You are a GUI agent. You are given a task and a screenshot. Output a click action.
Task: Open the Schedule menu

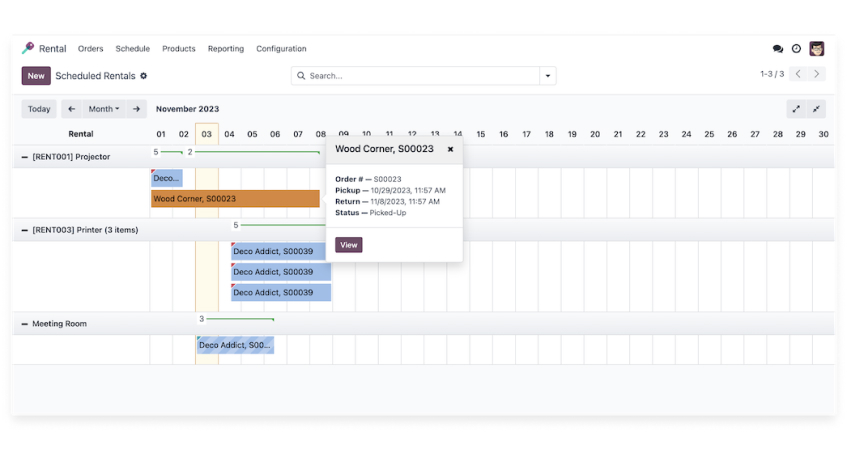[132, 49]
